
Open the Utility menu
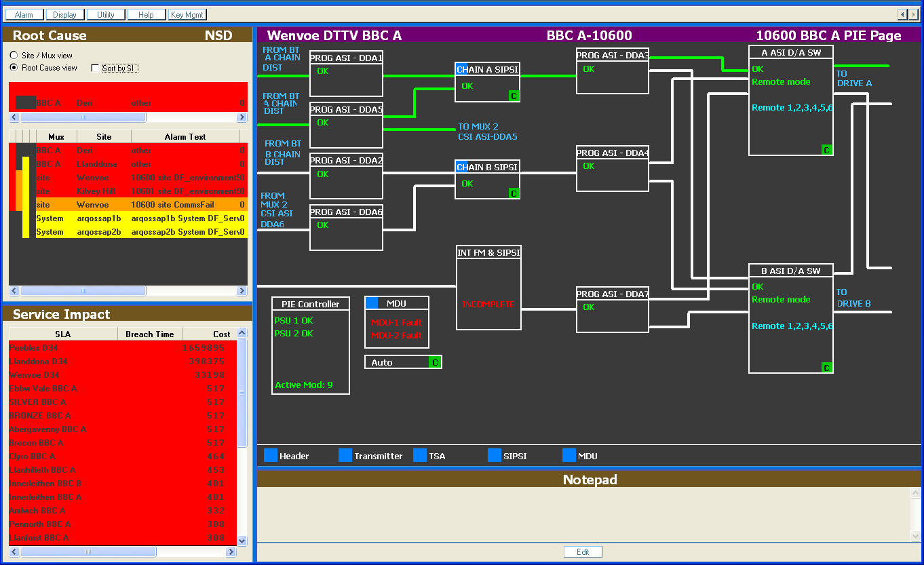click(x=106, y=14)
